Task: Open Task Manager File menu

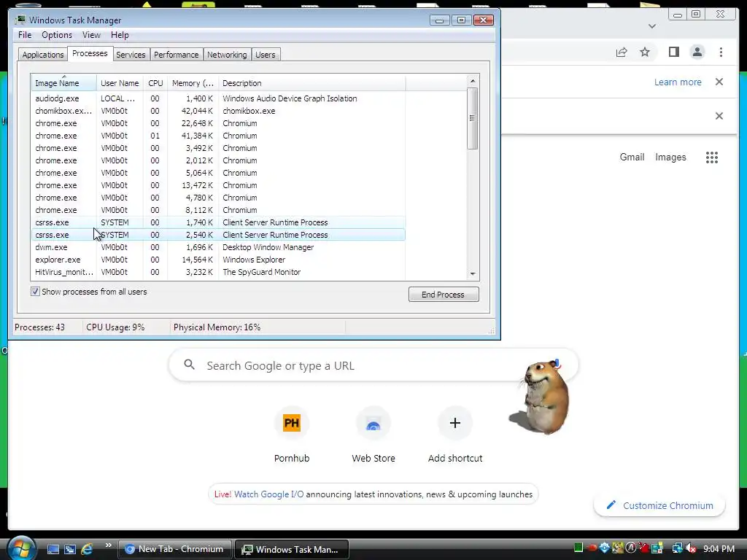Action: 25,35
